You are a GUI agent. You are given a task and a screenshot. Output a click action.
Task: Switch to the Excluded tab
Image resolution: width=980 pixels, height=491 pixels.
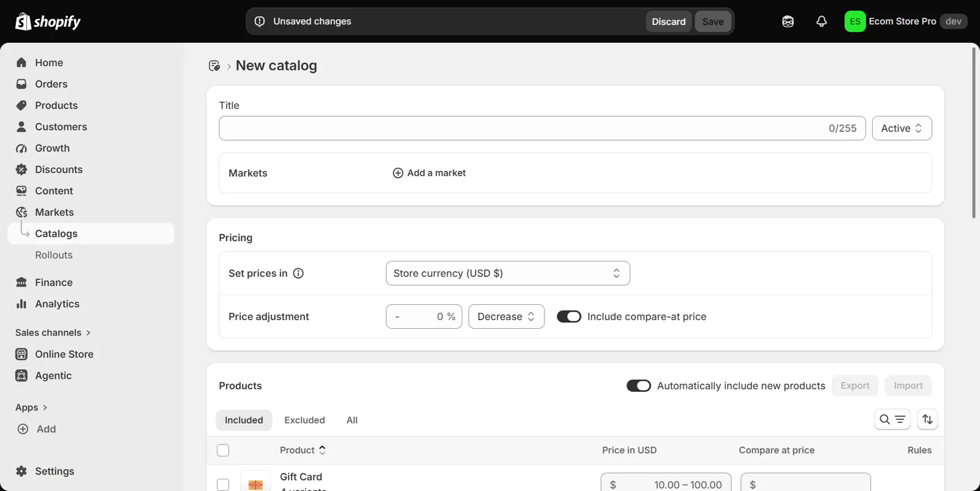[x=304, y=420]
